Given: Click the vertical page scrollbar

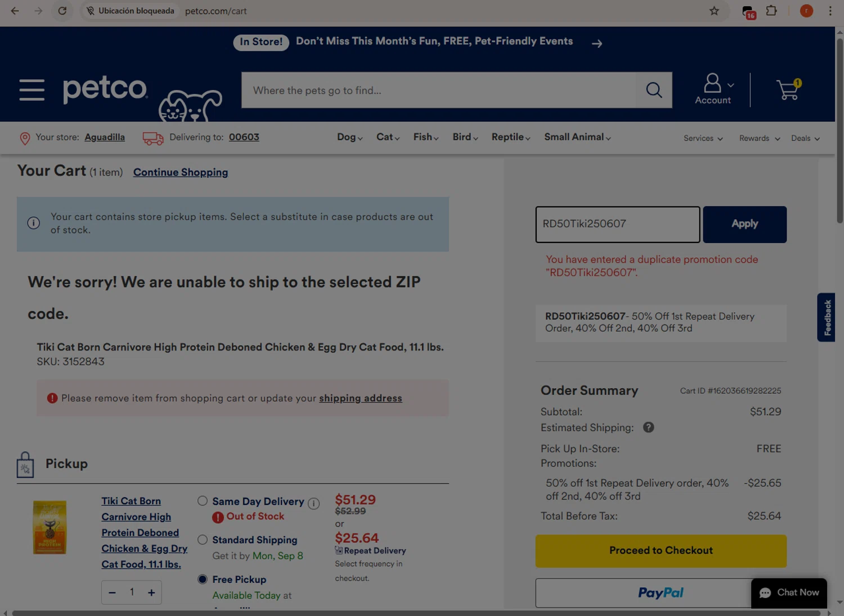Looking at the screenshot, I should [x=839, y=129].
